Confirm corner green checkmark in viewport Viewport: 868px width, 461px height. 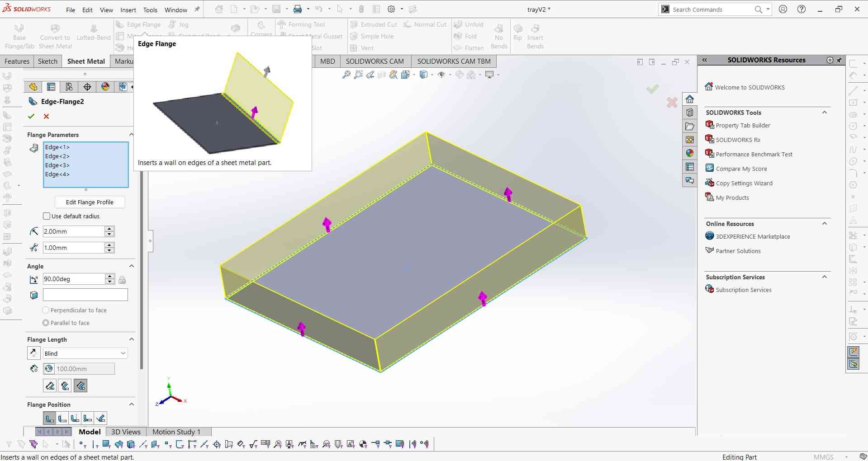point(652,89)
